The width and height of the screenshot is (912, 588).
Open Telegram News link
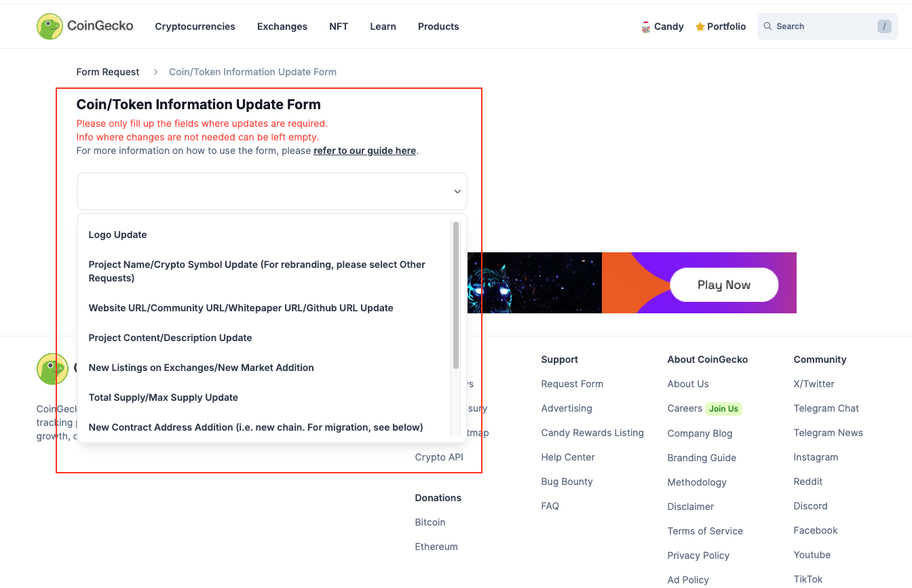point(829,433)
